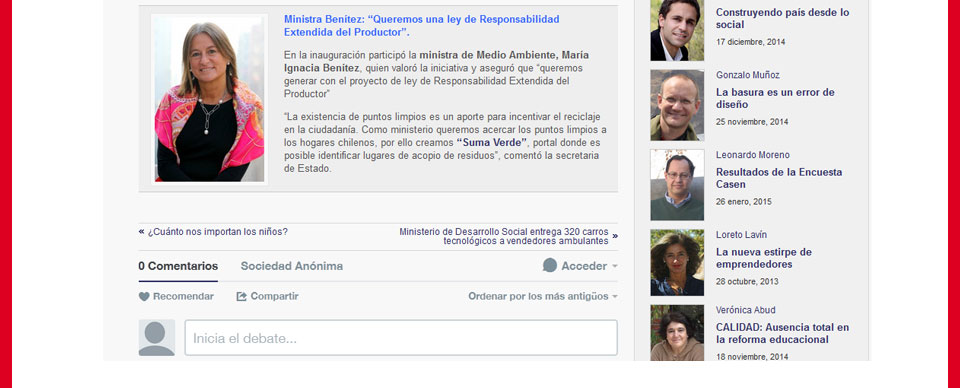Open La basura es un error de diseño
The width and height of the screenshot is (960, 388).
point(775,99)
